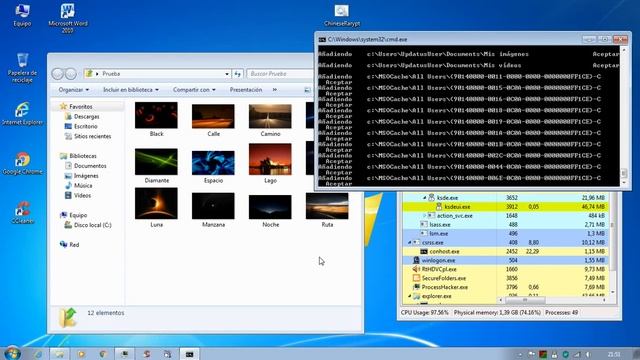Refresh the Prueba folder address bar
The height and width of the screenshot is (360, 640).
tap(238, 74)
